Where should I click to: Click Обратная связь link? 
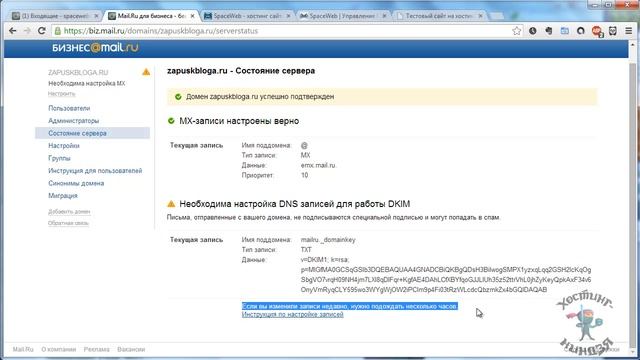coord(68,223)
